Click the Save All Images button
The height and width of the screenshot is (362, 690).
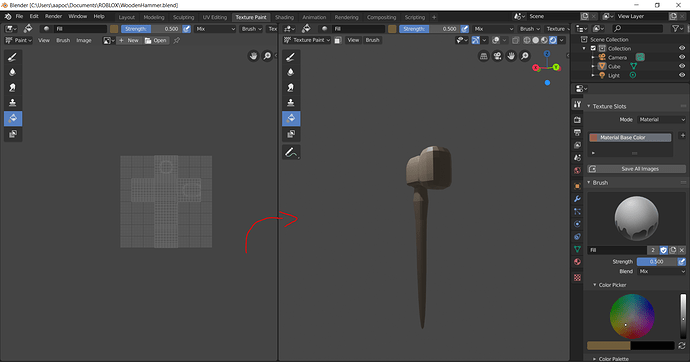click(636, 169)
